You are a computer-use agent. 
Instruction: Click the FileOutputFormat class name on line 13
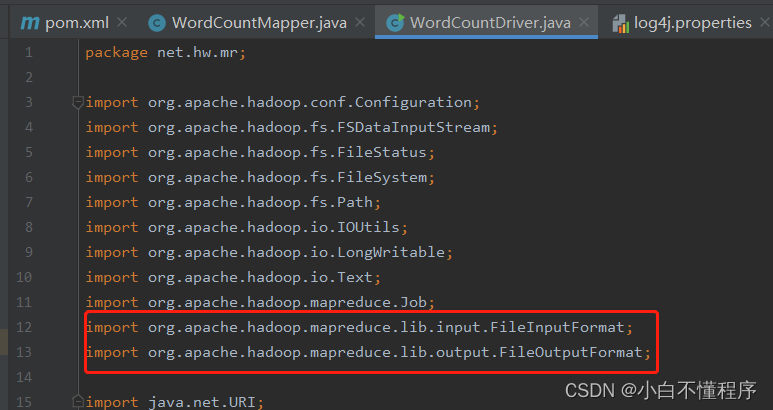point(571,352)
